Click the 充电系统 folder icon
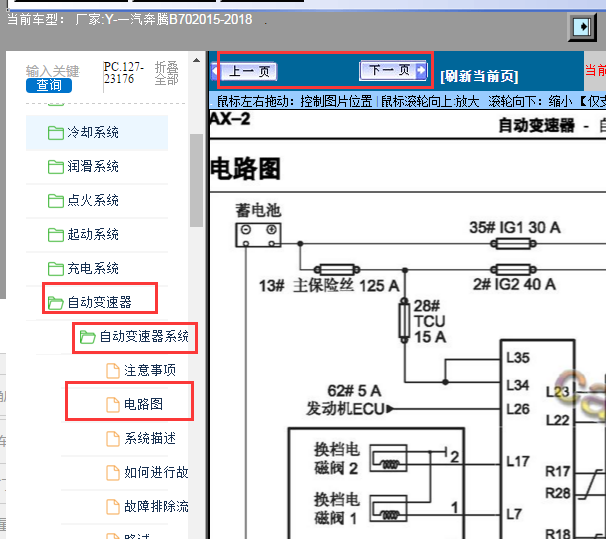The image size is (606, 539). (x=56, y=269)
